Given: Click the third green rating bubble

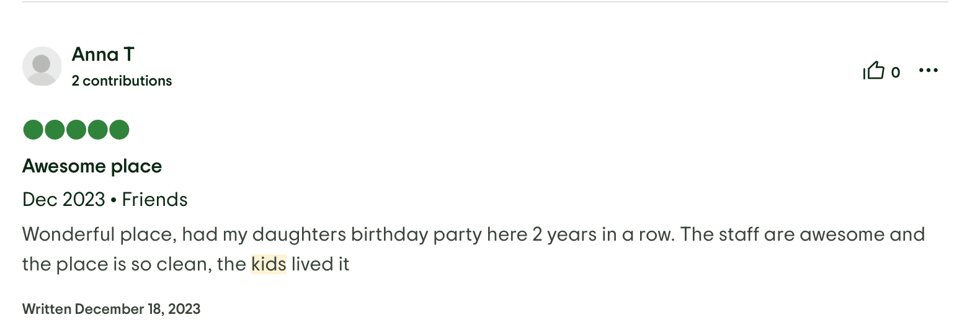Looking at the screenshot, I should click(76, 130).
